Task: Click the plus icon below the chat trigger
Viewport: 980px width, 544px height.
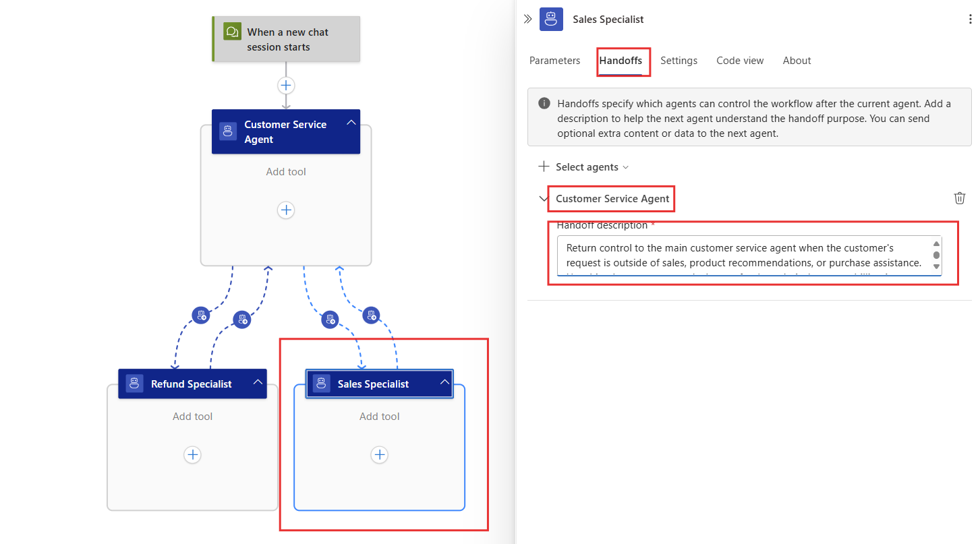Action: point(286,86)
